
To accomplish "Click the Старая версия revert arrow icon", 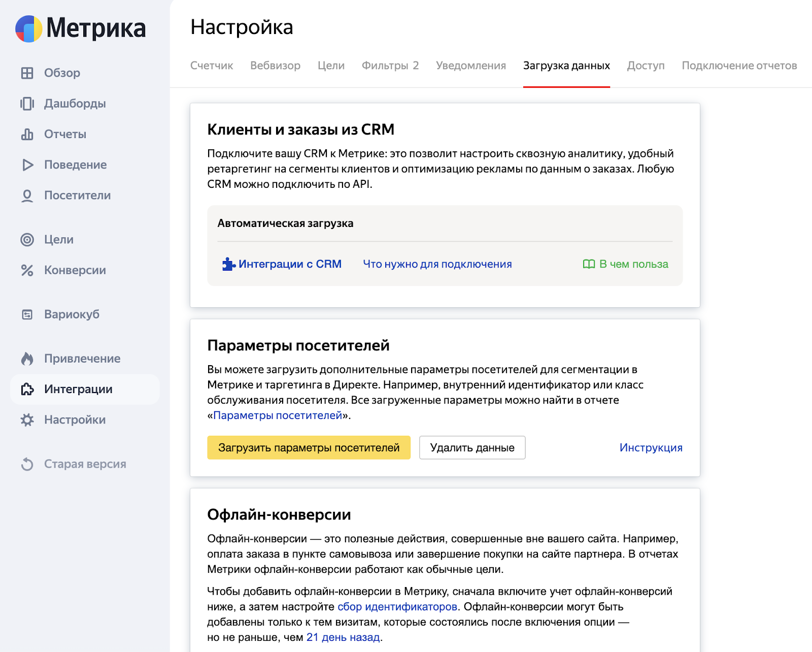I will pyautogui.click(x=27, y=464).
